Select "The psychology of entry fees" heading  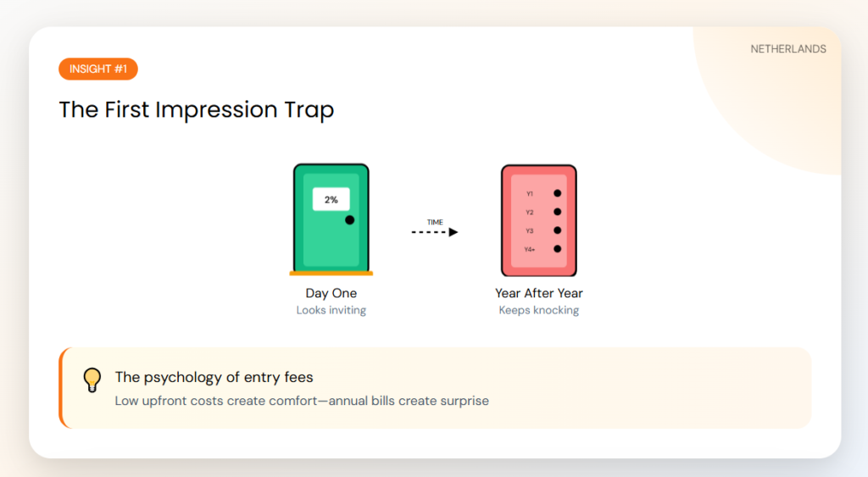pos(214,377)
